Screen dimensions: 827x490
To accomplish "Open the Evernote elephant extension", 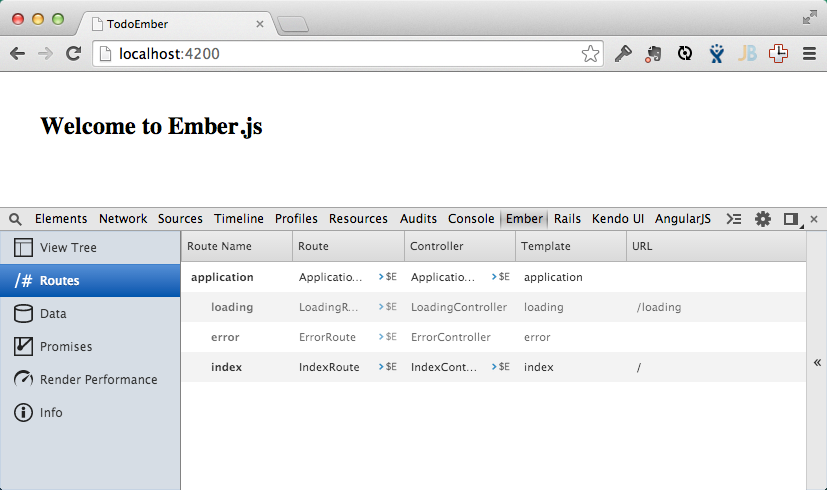I will click(x=653, y=53).
